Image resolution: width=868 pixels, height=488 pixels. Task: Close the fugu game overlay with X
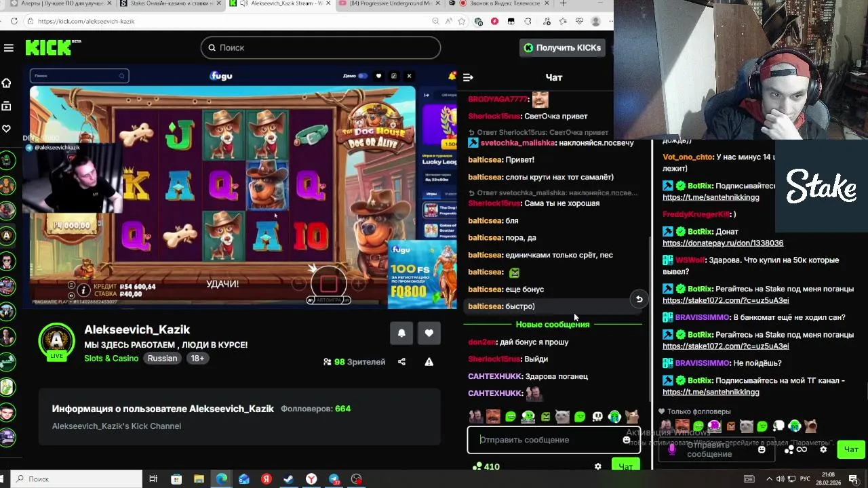(408, 76)
